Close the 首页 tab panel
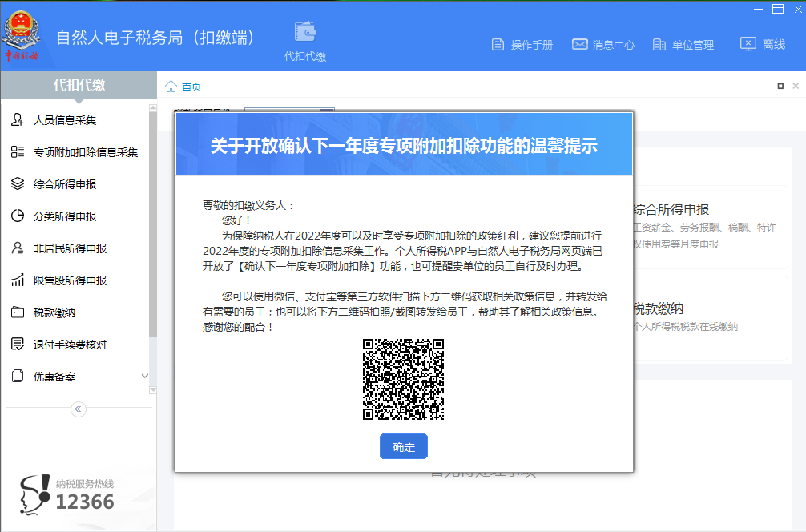Image resolution: width=806 pixels, height=532 pixels. pos(796,86)
